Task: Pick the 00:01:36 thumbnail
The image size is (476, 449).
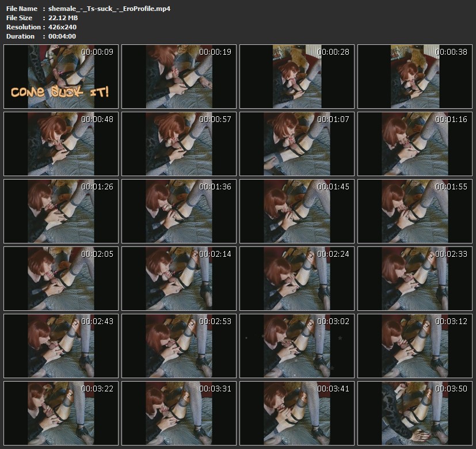Action: [x=179, y=211]
